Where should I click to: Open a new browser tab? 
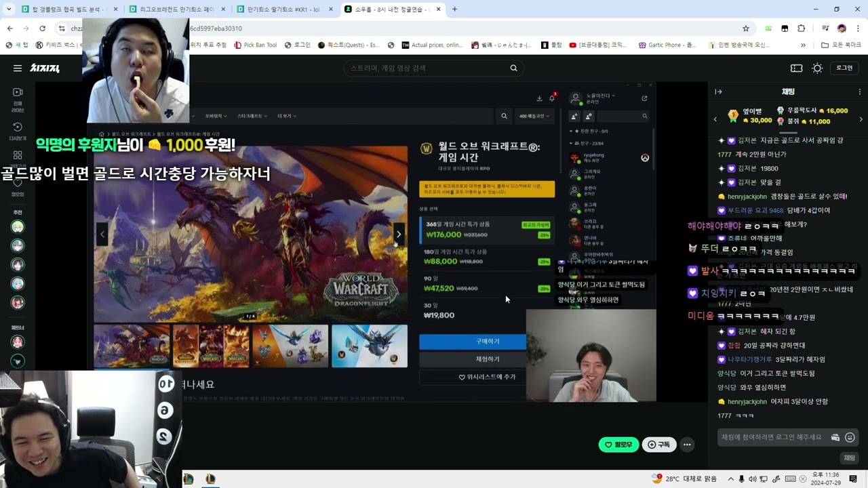454,9
